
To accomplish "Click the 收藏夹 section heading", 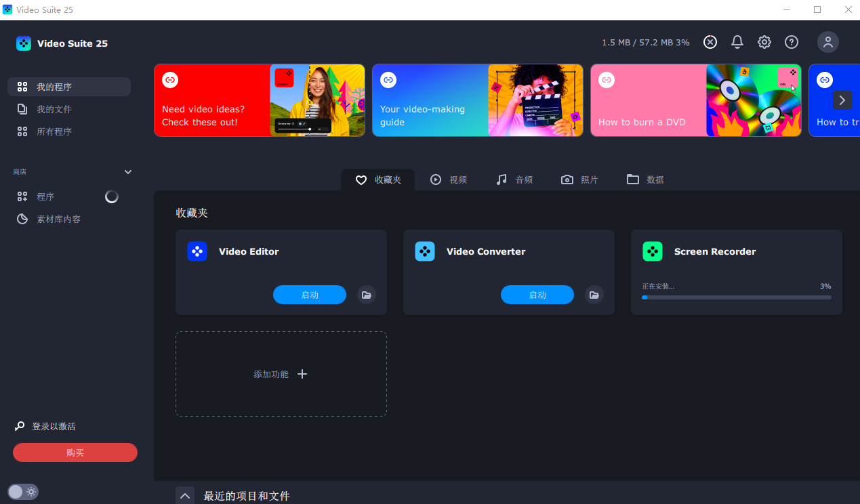I will pyautogui.click(x=192, y=213).
